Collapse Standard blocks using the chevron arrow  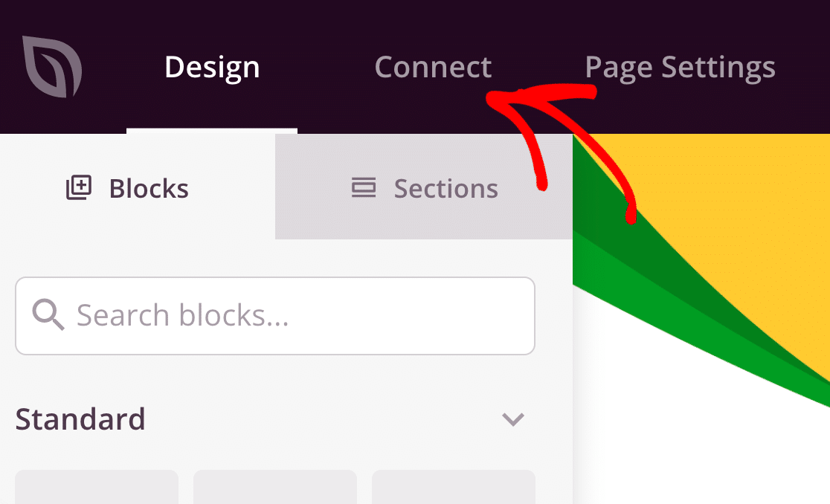(x=513, y=419)
